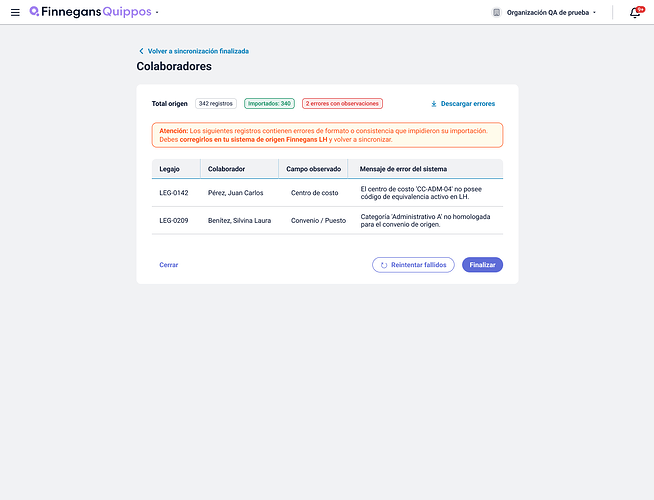Click the Administrativo A error message
Image resolution: width=654 pixels, height=500 pixels.
click(425, 220)
